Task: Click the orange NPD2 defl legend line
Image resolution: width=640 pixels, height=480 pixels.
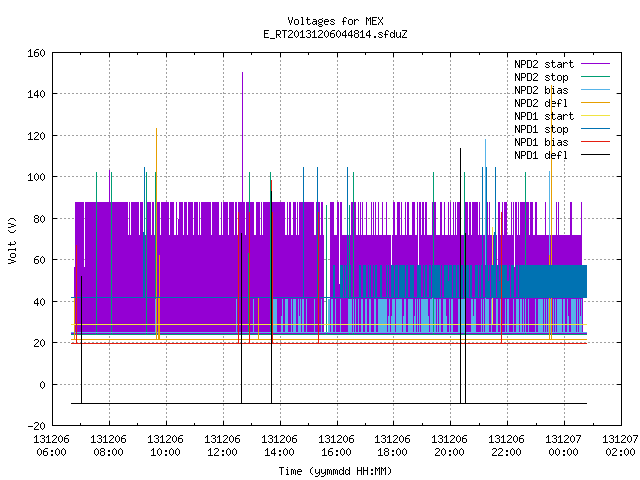Action: pos(595,103)
